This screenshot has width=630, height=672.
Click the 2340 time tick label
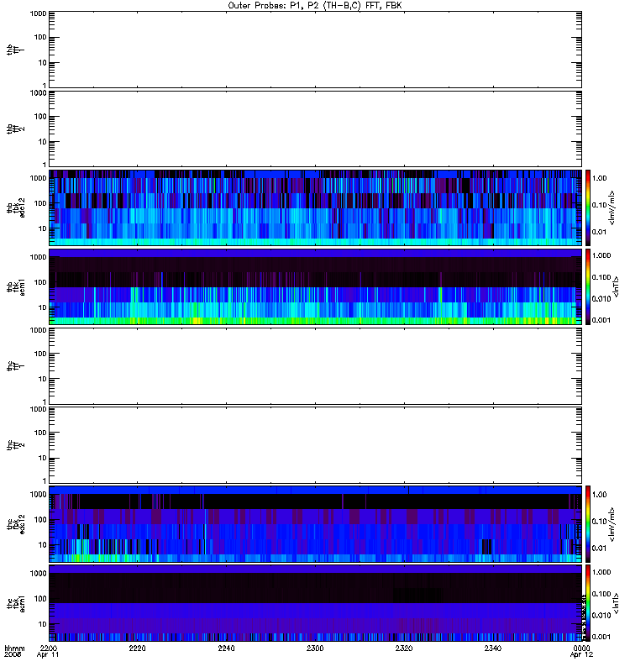(x=493, y=648)
